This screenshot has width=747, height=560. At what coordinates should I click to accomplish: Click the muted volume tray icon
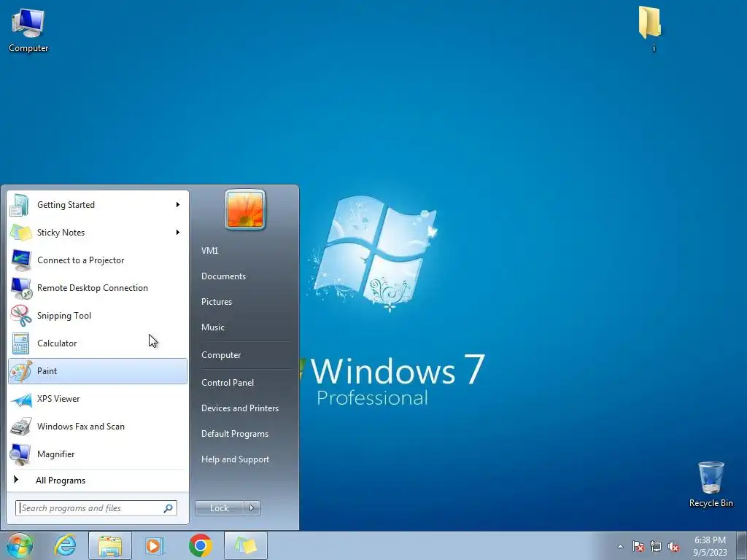673,546
